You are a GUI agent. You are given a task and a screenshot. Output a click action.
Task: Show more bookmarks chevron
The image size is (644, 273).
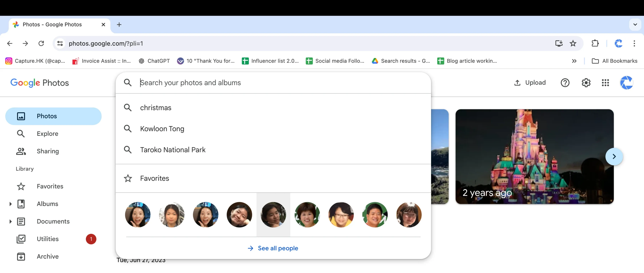click(x=574, y=61)
